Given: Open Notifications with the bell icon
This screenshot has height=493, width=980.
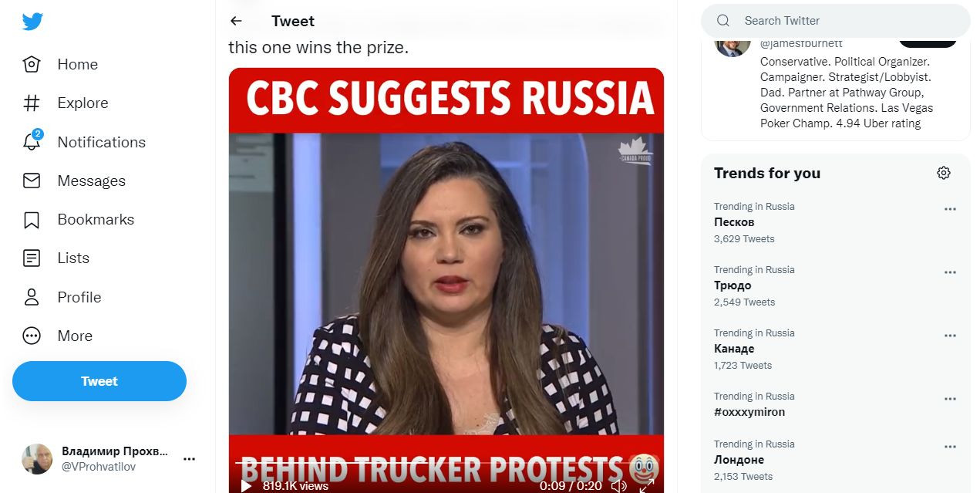Looking at the screenshot, I should pyautogui.click(x=32, y=142).
